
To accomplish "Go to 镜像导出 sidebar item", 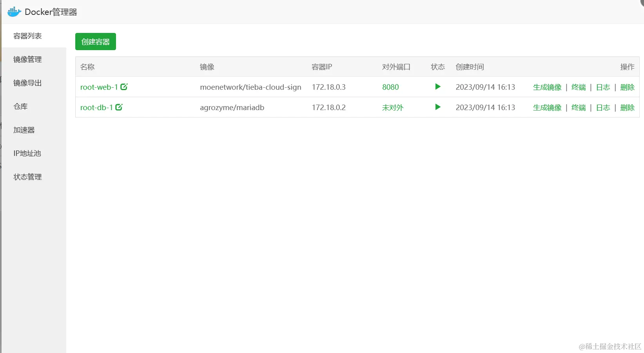I will coord(34,83).
